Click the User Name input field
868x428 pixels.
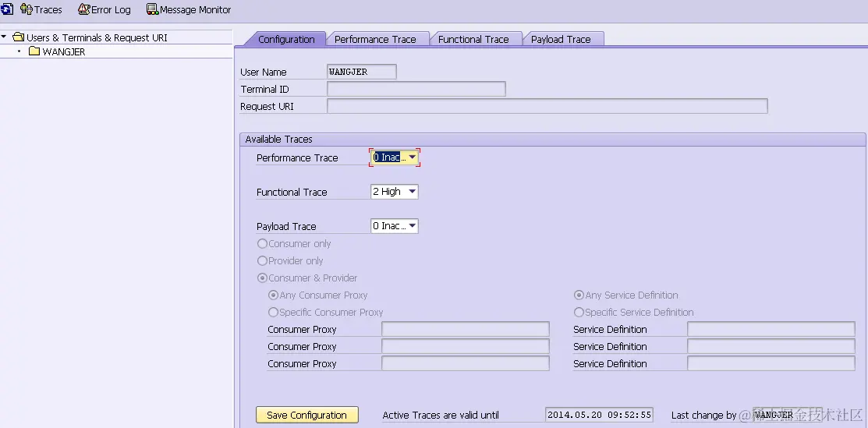pos(362,72)
